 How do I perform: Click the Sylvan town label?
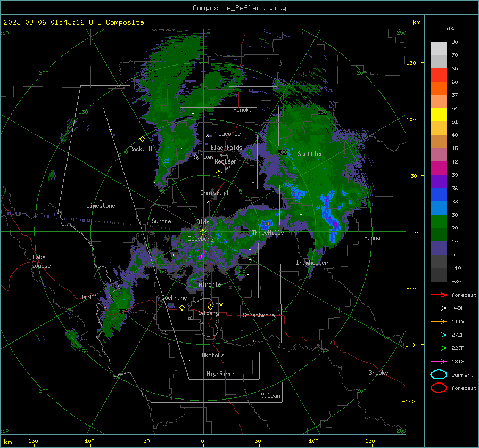point(203,157)
